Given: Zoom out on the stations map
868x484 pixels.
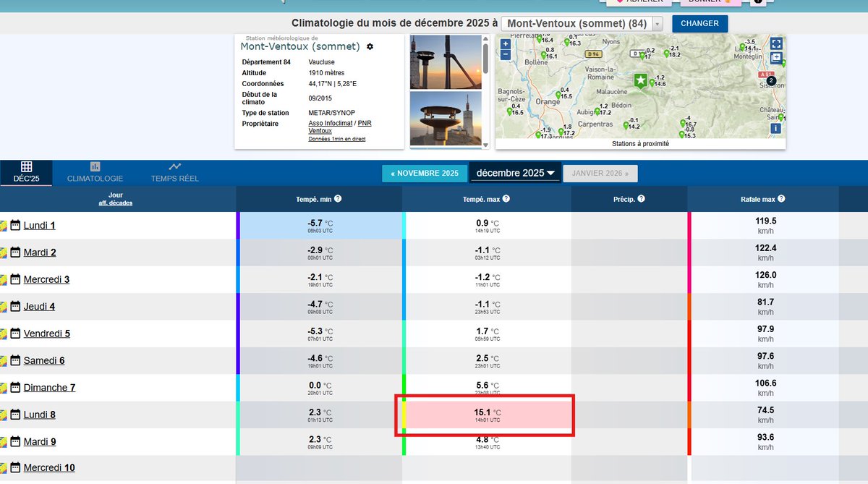Looking at the screenshot, I should coord(505,54).
